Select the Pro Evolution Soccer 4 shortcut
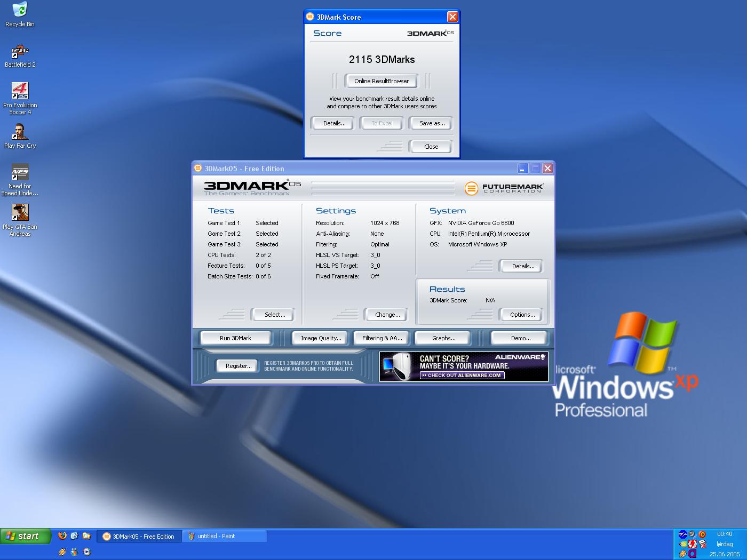747x560 pixels. click(x=20, y=99)
